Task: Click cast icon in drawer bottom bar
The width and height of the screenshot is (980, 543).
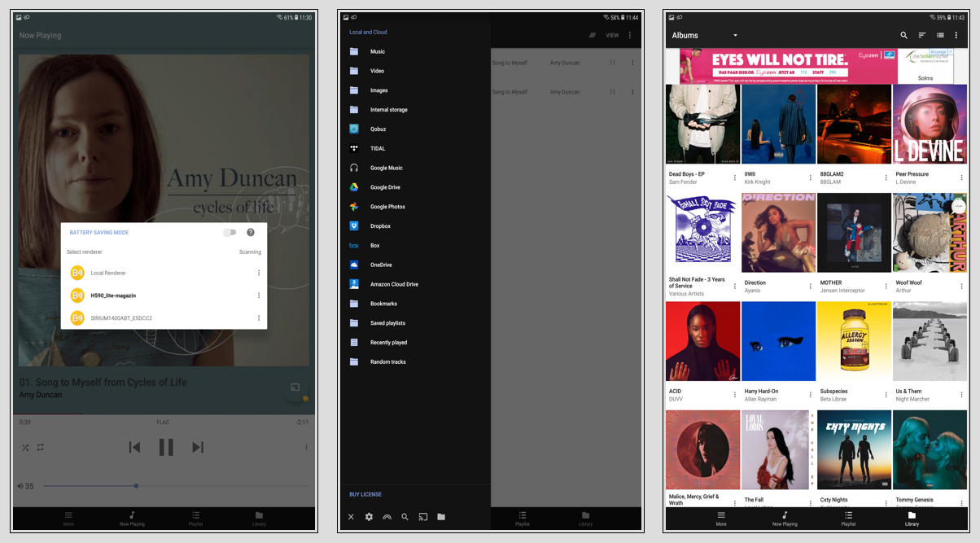Action: click(423, 517)
